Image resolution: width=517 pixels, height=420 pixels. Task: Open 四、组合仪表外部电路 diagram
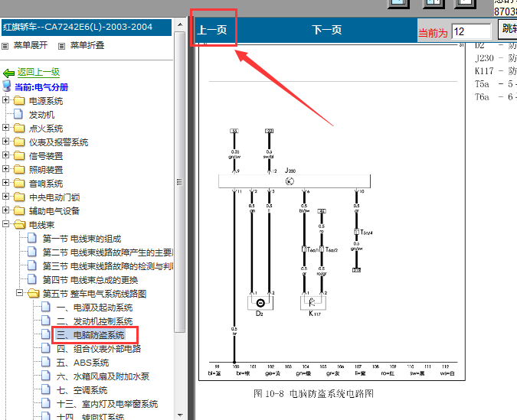coord(99,349)
